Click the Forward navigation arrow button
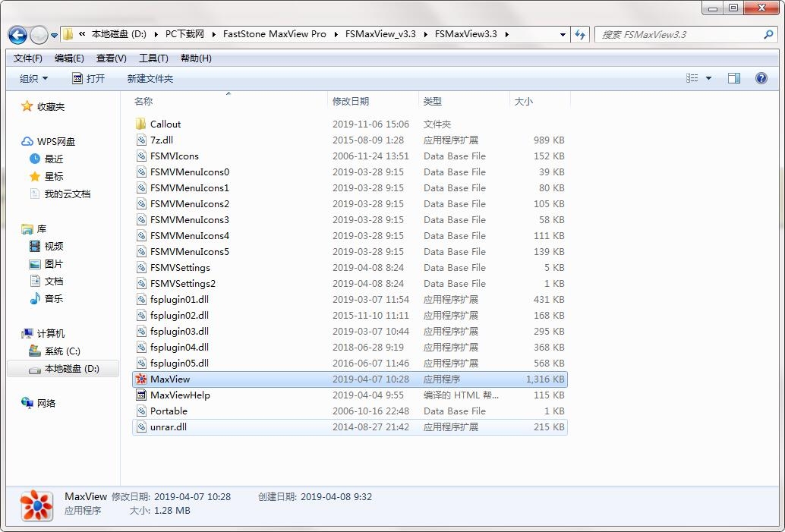Viewport: 785px width, 532px height. point(39,35)
